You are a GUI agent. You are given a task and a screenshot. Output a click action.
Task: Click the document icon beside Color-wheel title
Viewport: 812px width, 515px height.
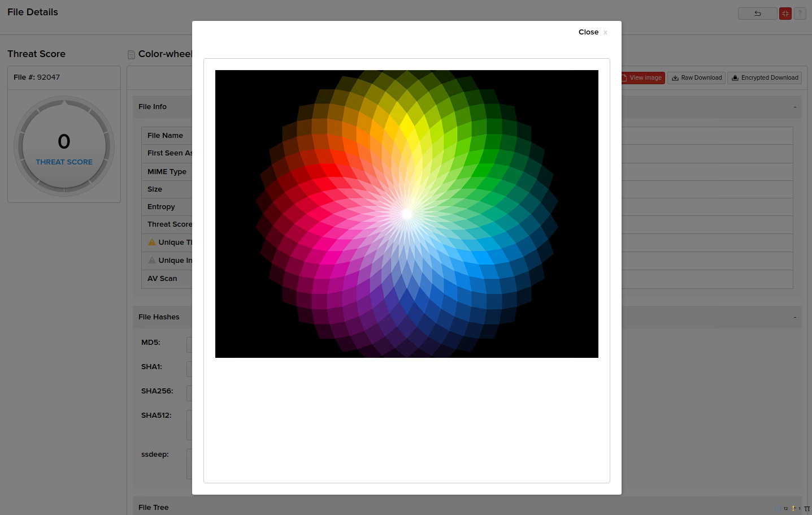point(131,55)
